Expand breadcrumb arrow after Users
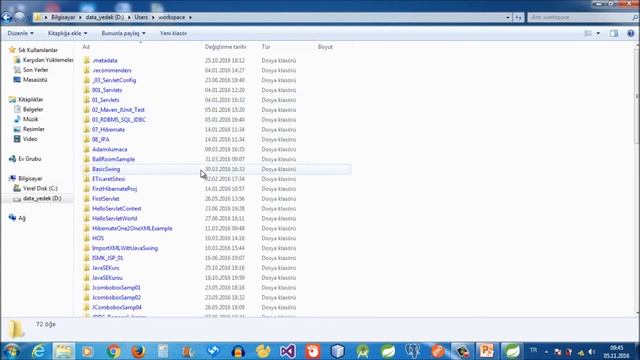The height and width of the screenshot is (360, 640). [x=153, y=18]
